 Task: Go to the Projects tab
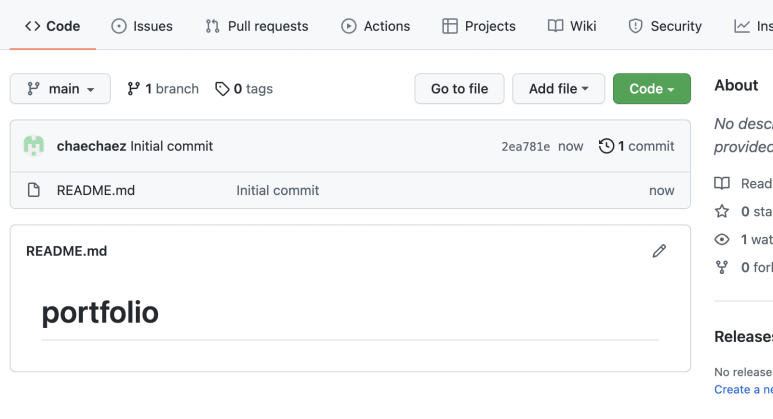pyautogui.click(x=479, y=26)
